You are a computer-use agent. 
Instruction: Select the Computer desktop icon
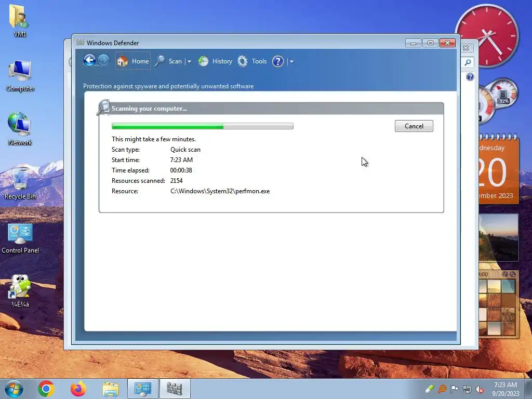point(20,76)
